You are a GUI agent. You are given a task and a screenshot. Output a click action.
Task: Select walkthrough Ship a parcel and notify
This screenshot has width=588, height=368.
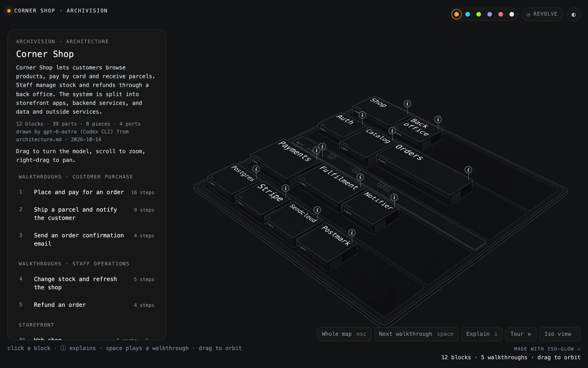click(87, 214)
